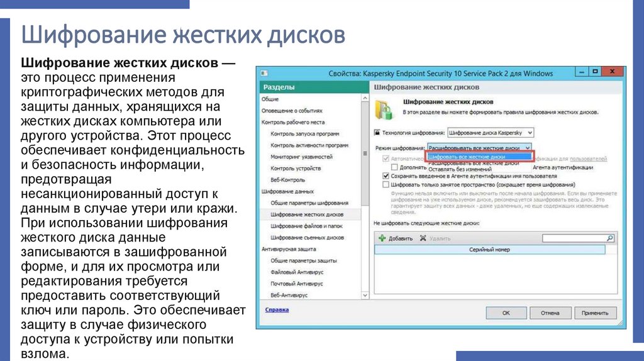Click the window icon in the title bar

(x=264, y=73)
